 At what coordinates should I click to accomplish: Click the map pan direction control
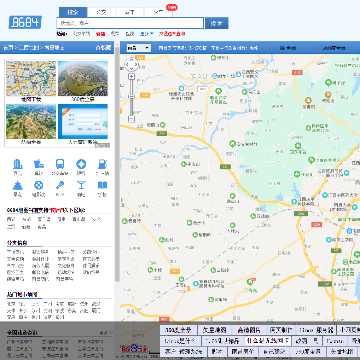(x=131, y=64)
